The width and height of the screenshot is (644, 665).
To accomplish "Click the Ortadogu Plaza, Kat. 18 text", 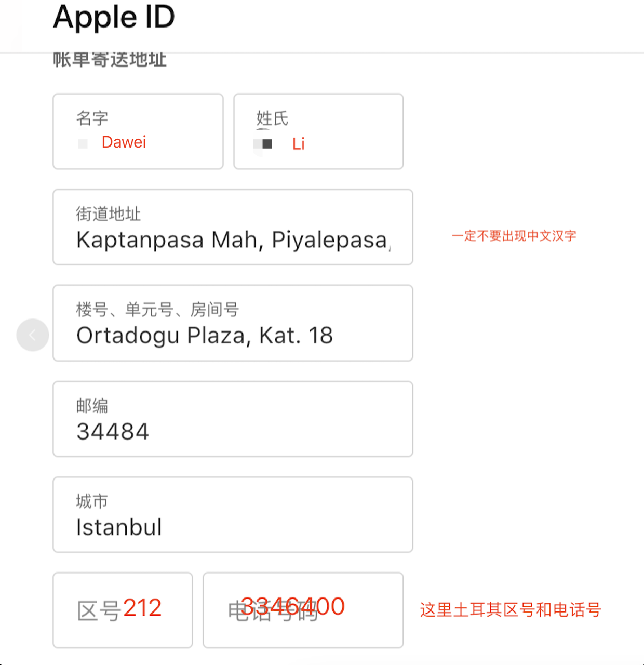I will [204, 336].
